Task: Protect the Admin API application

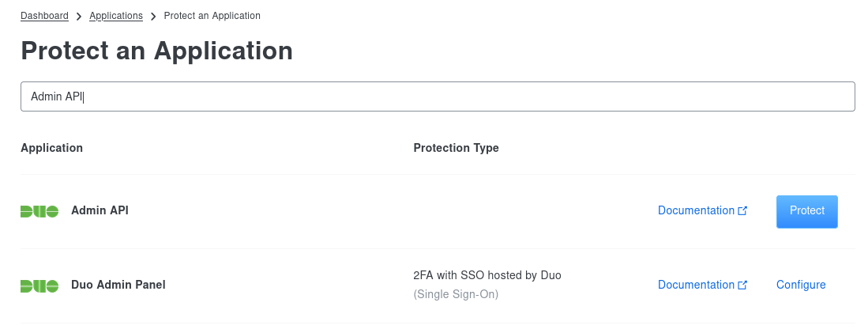Action: click(x=806, y=211)
